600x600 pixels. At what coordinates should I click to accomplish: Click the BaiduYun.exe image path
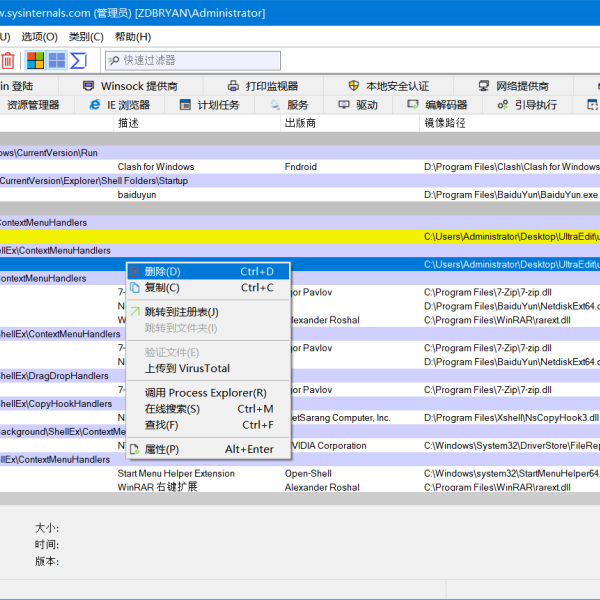tap(510, 195)
